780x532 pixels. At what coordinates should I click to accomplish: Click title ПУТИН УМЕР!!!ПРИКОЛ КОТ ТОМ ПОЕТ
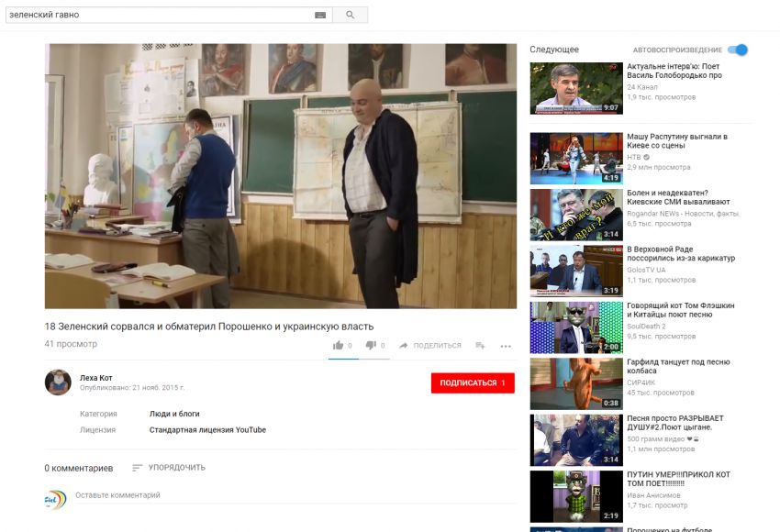tap(678, 479)
